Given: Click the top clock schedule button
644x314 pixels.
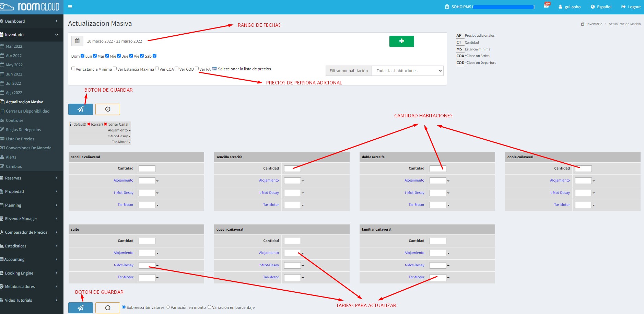Looking at the screenshot, I should tap(108, 109).
